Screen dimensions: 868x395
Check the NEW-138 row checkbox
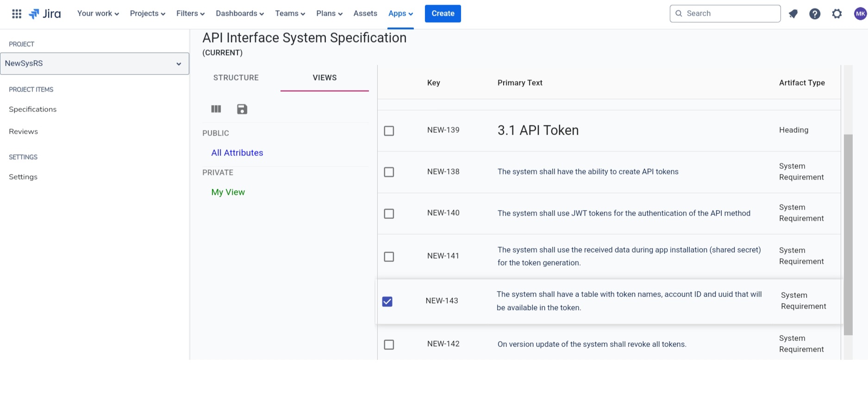(389, 172)
